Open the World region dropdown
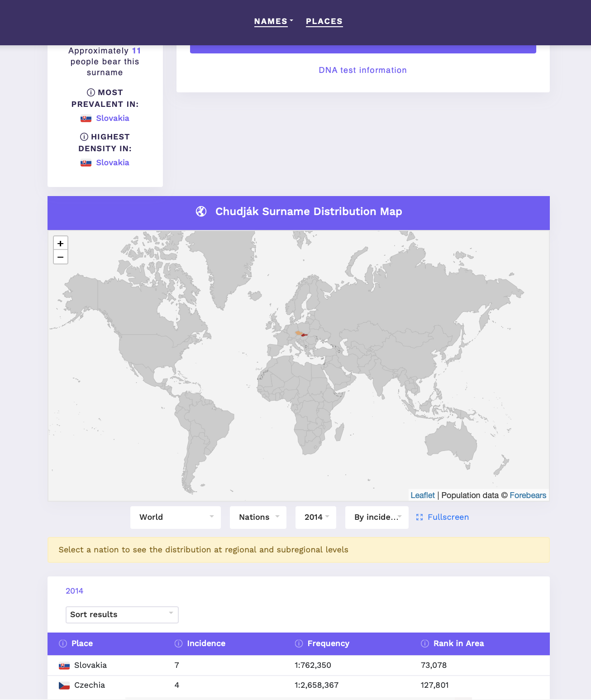 pyautogui.click(x=176, y=517)
